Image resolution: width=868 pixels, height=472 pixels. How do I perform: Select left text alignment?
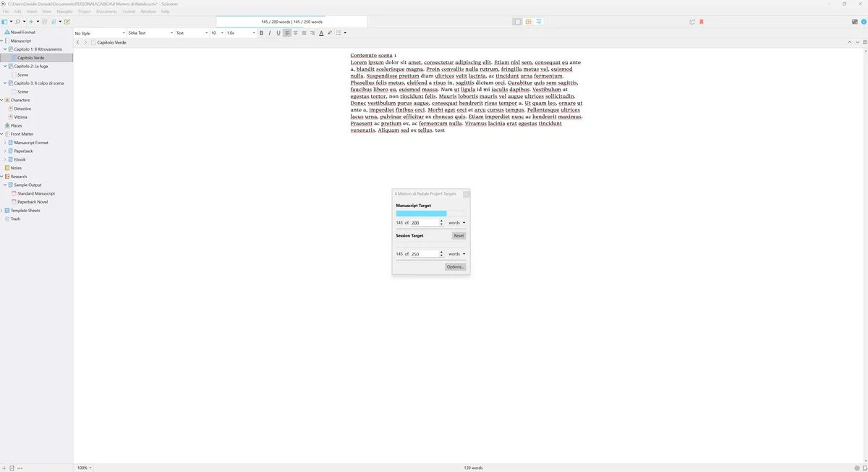pos(287,33)
